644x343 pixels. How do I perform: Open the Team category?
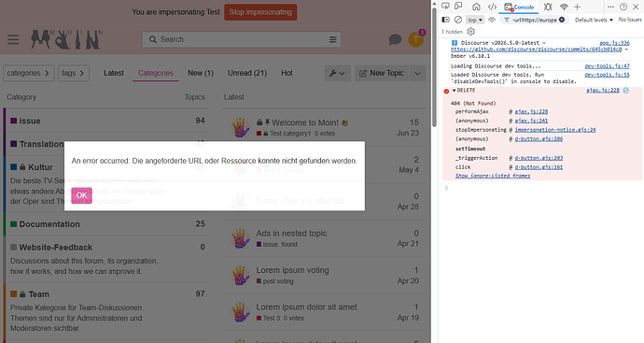pos(38,294)
